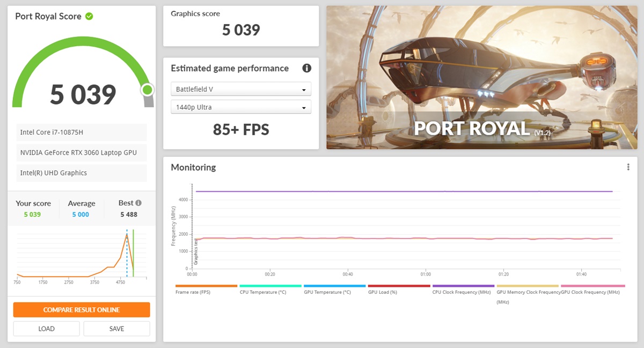Click the score distribution chart peak
This screenshot has height=348, width=644.
127,233
